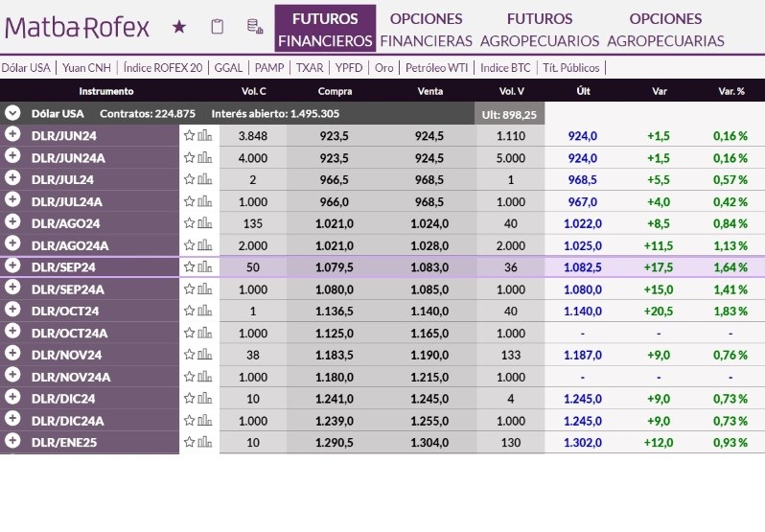Open favorites with the header star icon
The image size is (765, 532).
tap(179, 27)
